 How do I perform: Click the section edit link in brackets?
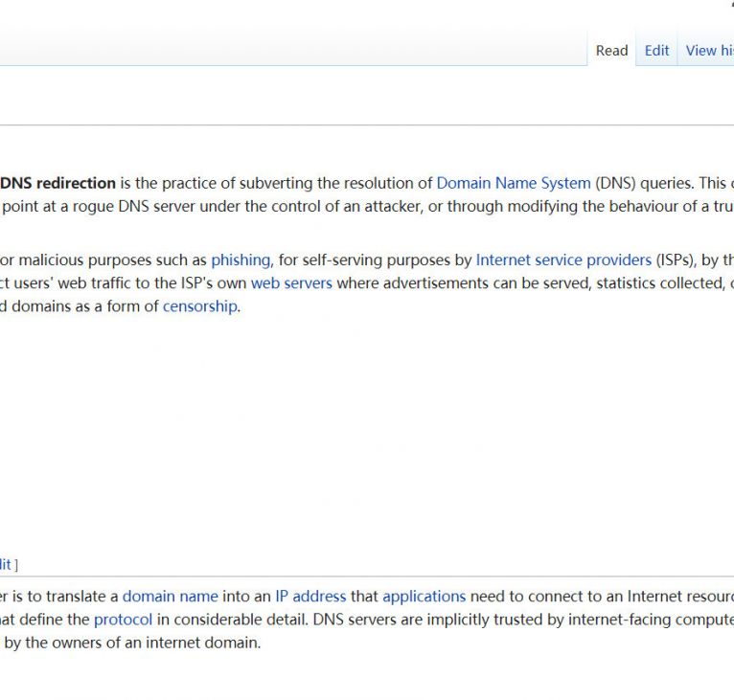[x=5, y=564]
